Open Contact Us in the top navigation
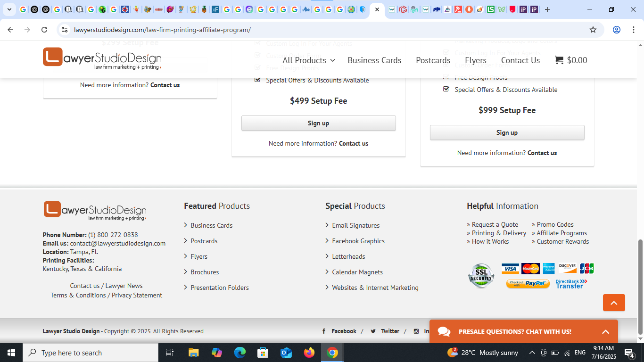Image resolution: width=644 pixels, height=362 pixels. 520,60
